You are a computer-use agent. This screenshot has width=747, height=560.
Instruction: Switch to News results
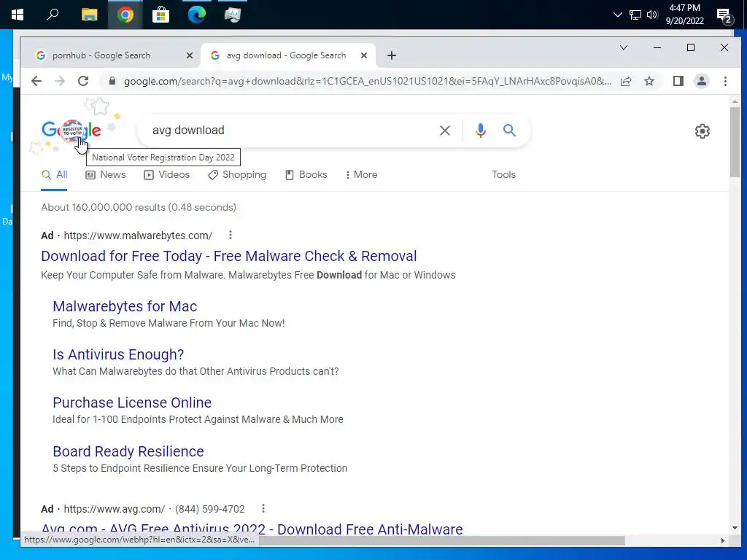click(105, 175)
